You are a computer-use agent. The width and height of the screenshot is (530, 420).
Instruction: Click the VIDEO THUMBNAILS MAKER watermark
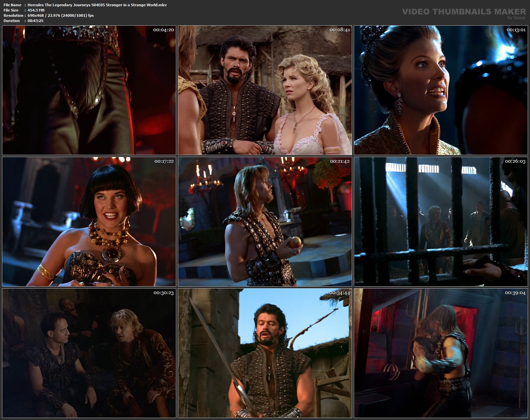[464, 12]
